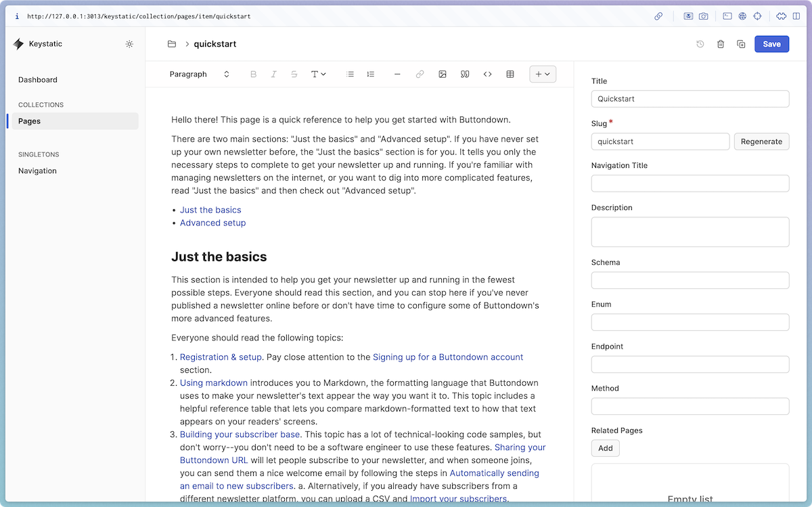Image resolution: width=812 pixels, height=507 pixels.
Task: Insert an image in the editor
Action: (x=443, y=74)
